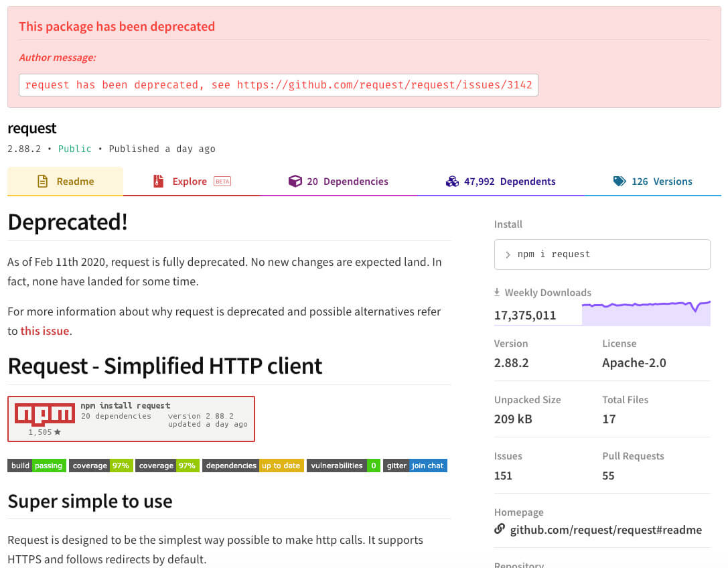This screenshot has height=568, width=728.
Task: Click the npm logo in the badge
Action: 45,414
